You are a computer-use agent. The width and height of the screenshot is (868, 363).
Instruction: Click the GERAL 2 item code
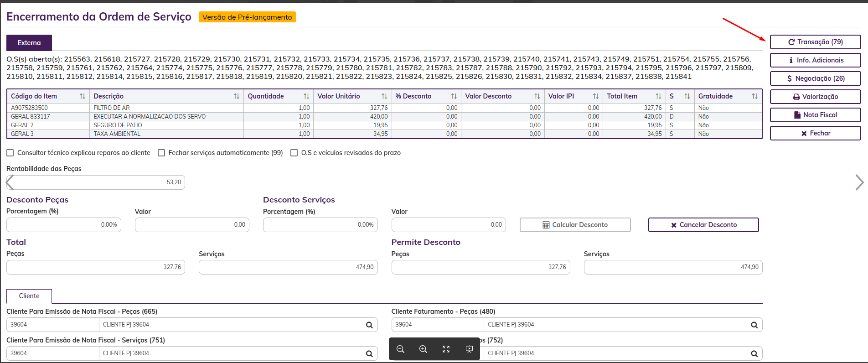click(22, 125)
